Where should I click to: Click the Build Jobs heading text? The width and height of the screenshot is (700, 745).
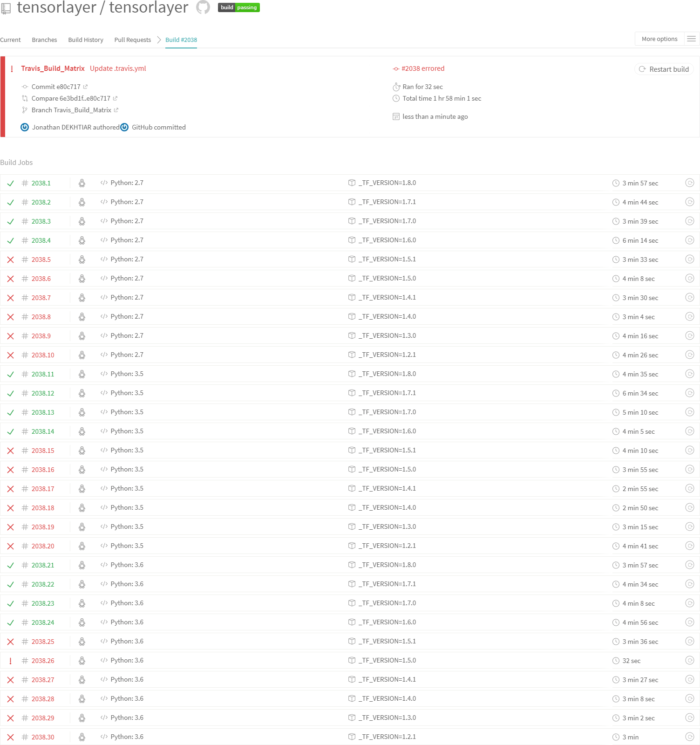tap(16, 163)
